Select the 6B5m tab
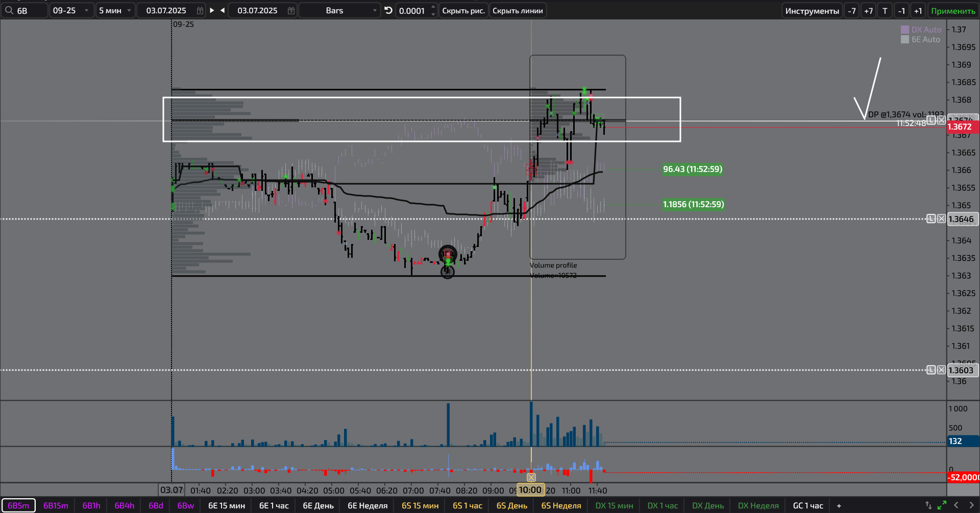This screenshot has width=980, height=513. click(x=18, y=505)
